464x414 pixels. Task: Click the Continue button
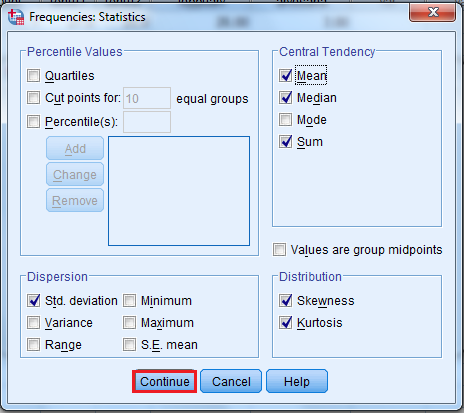tap(165, 381)
